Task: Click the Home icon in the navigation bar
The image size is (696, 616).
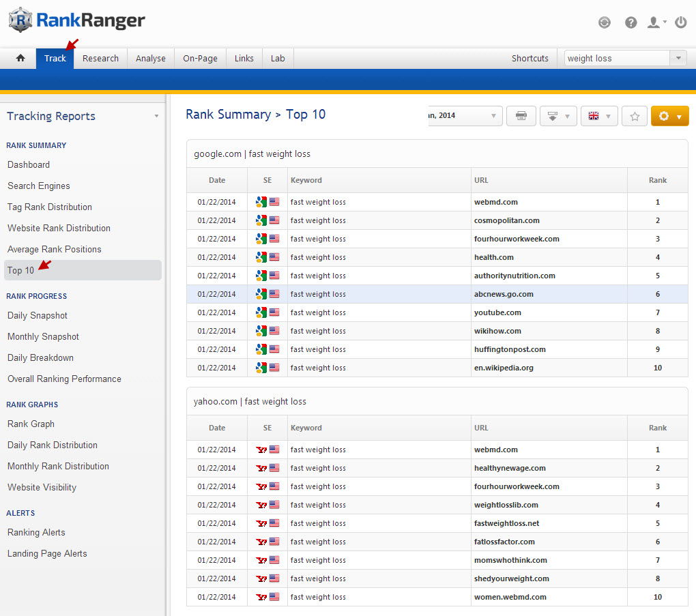Action: (20, 59)
